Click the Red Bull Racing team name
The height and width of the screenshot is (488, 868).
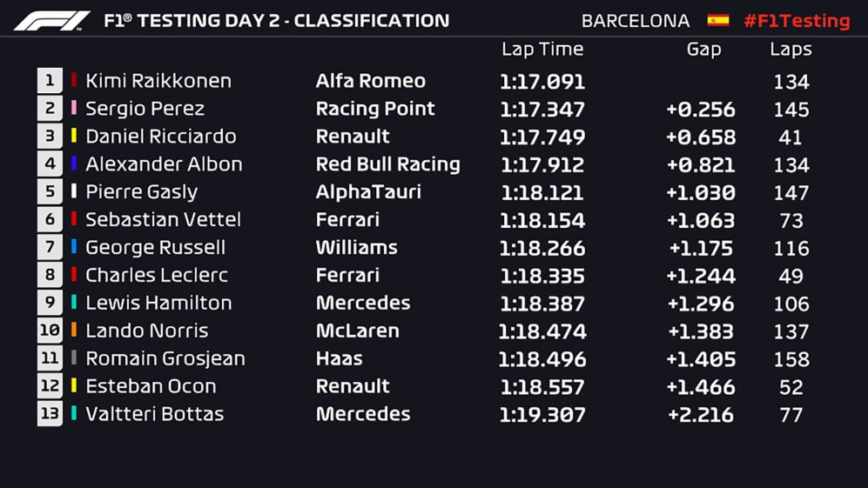pyautogui.click(x=387, y=164)
